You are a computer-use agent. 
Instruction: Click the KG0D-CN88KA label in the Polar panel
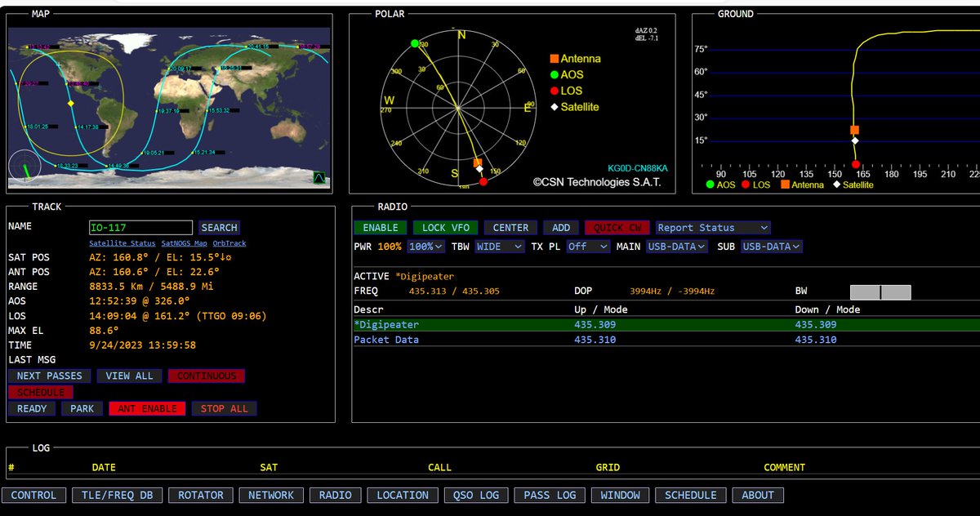coord(638,168)
